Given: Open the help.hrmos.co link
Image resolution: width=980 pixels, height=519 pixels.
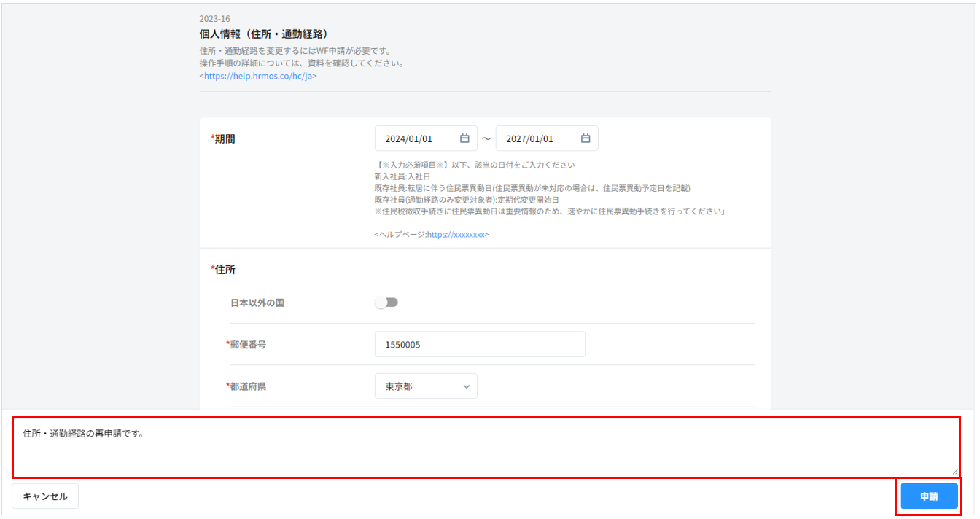Looking at the screenshot, I should [258, 76].
